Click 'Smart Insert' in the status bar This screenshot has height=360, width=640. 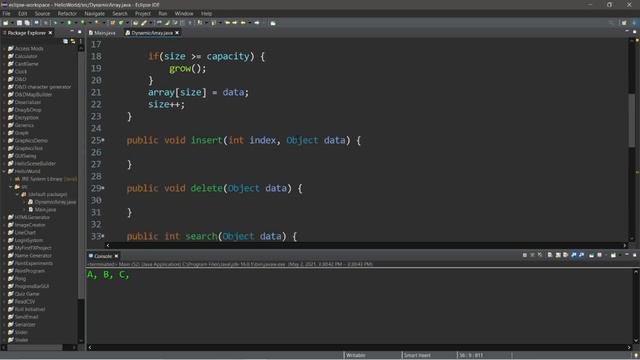pos(417,355)
